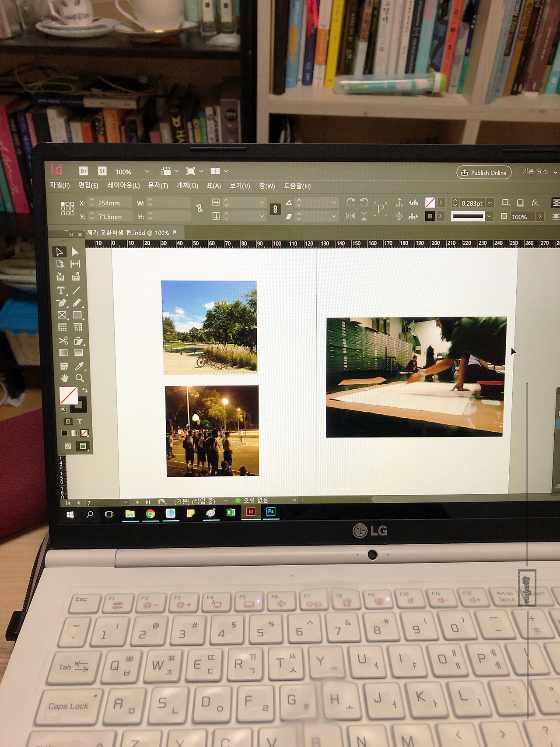Choose the Gap tool
Viewport: 560px width, 747px height.
coord(76,264)
